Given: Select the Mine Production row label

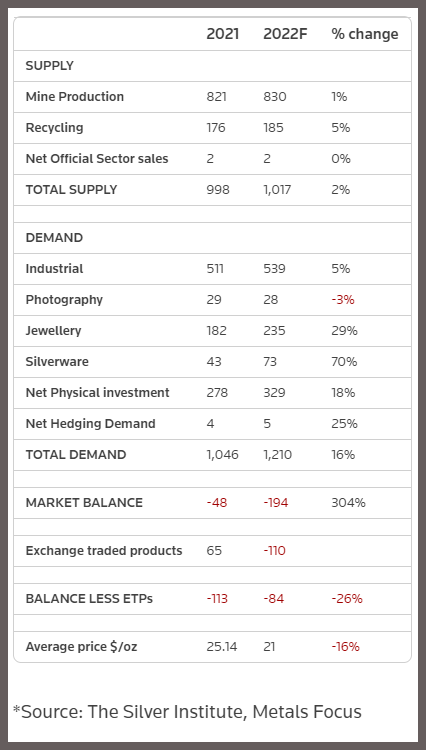Looking at the screenshot, I should pyautogui.click(x=75, y=97).
